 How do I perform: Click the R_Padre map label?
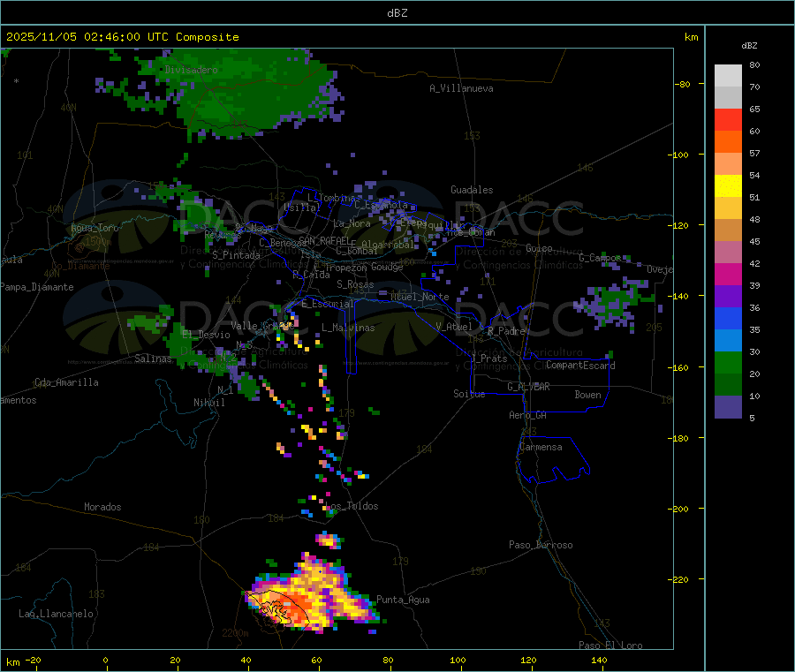[506, 331]
